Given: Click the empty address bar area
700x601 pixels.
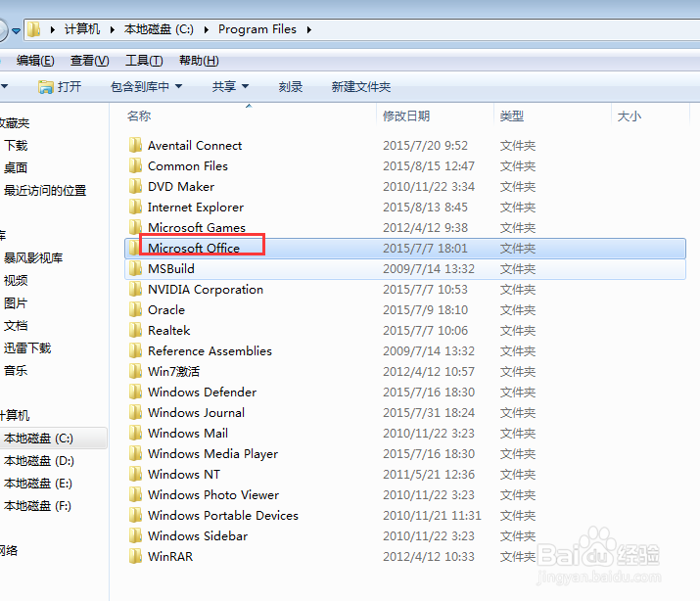Looking at the screenshot, I should 504,30.
